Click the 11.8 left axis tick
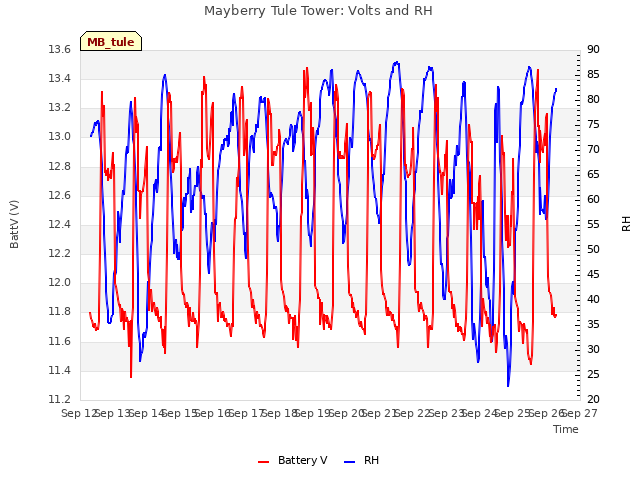Screen dimensions: 640x480 (x=60, y=312)
